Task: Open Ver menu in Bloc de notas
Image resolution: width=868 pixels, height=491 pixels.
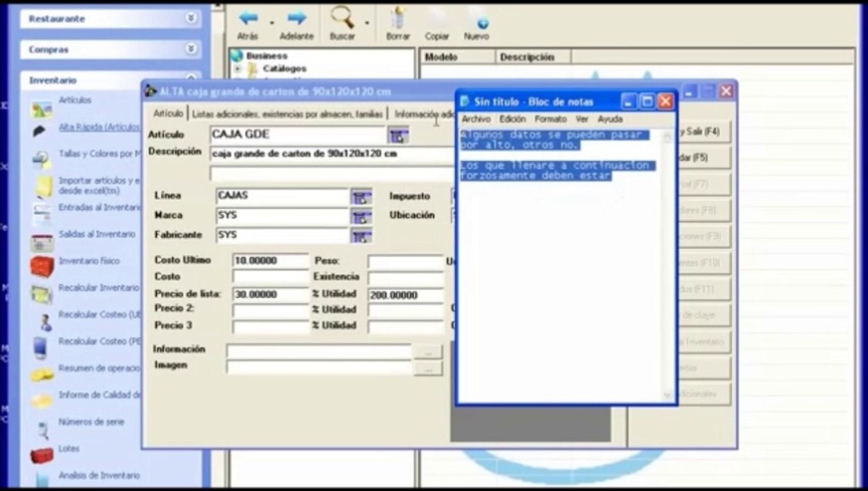Action: tap(582, 119)
